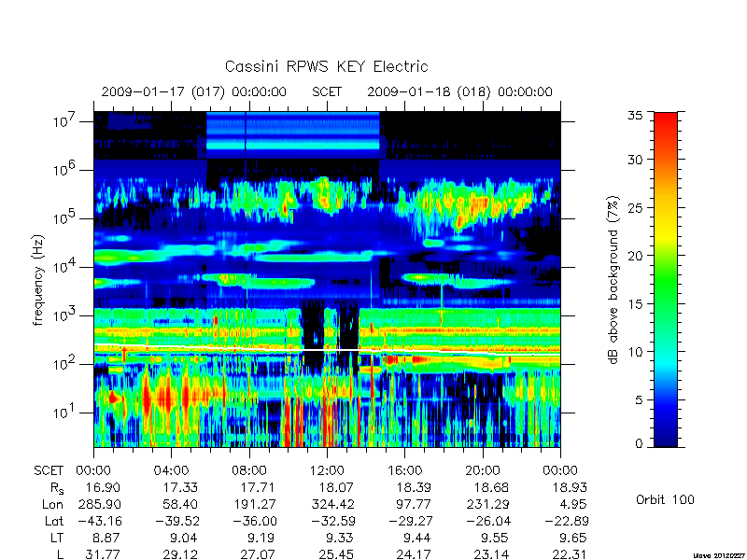Click the LT value '9.65'
Image resolution: width=747 pixels, height=560 pixels.
click(573, 538)
